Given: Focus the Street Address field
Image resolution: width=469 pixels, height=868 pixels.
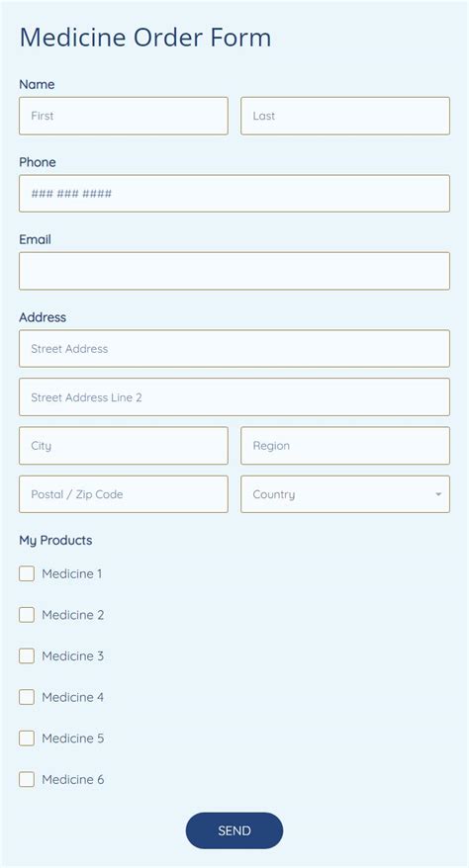Looking at the screenshot, I should 234,348.
